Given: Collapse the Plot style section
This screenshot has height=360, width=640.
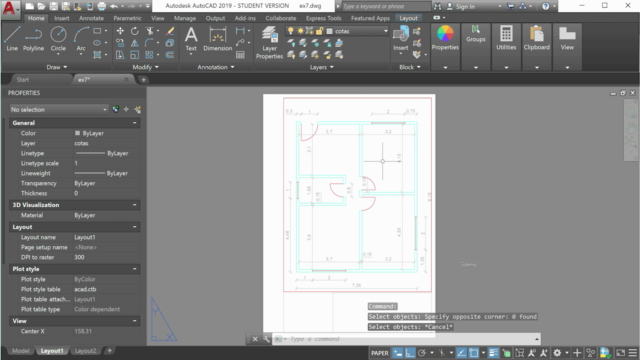Looking at the screenshot, I should (x=135, y=269).
